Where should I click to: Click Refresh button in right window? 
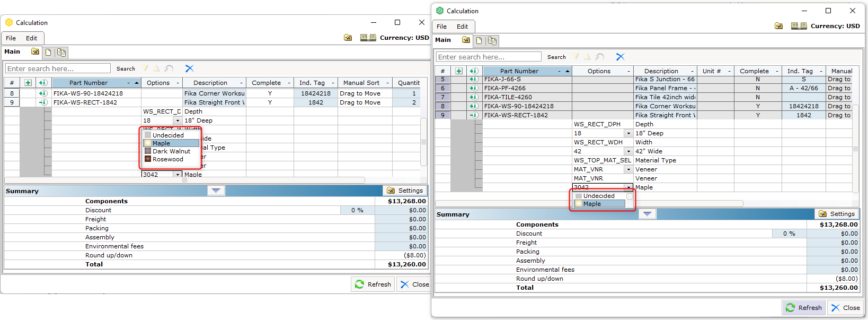point(804,308)
